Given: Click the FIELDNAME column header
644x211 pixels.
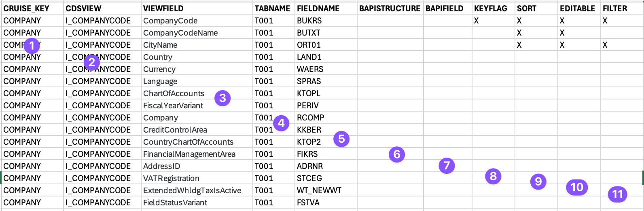Looking at the screenshot, I should pyautogui.click(x=326, y=8).
